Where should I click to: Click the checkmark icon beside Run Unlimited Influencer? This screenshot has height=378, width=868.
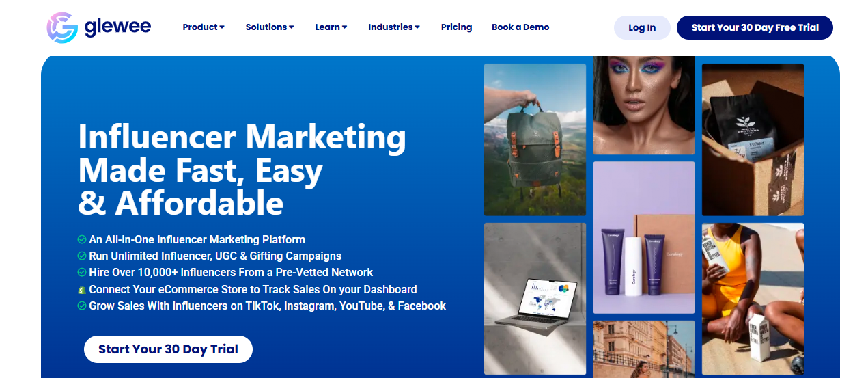coord(82,256)
